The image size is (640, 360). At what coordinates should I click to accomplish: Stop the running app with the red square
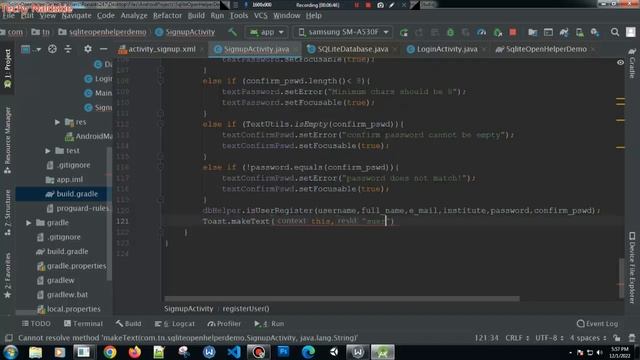tap(513, 32)
